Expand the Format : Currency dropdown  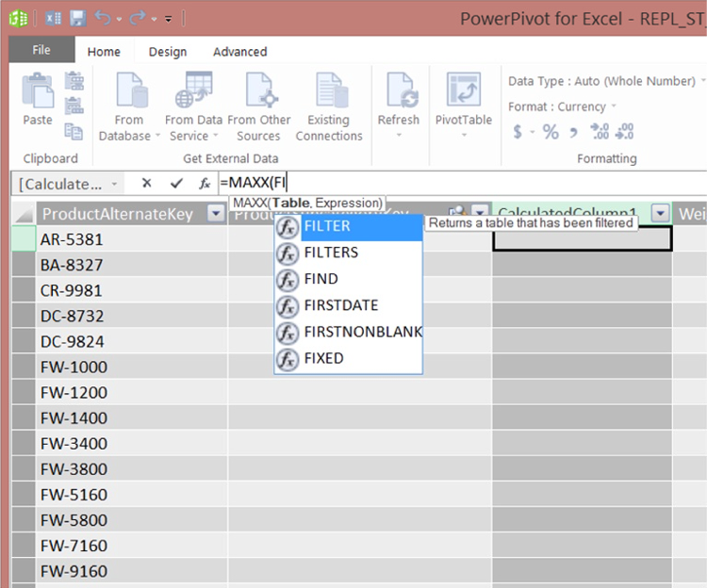[x=563, y=106]
